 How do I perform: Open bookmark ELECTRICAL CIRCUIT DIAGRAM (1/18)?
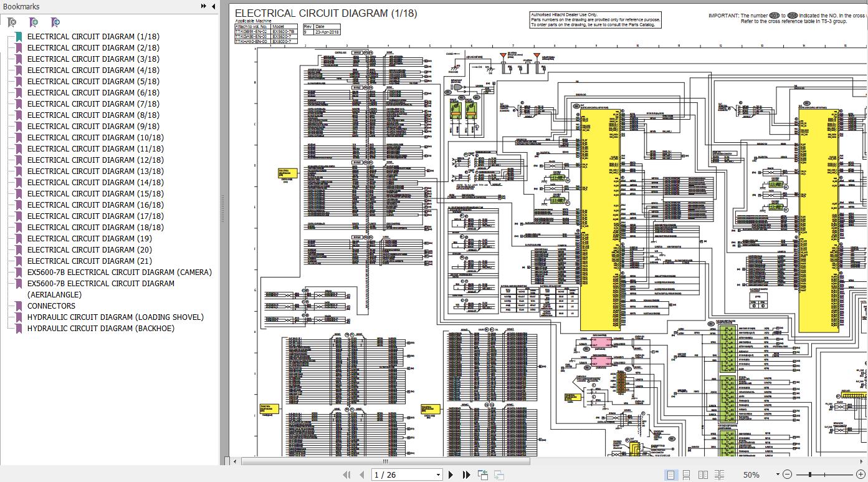(93, 37)
